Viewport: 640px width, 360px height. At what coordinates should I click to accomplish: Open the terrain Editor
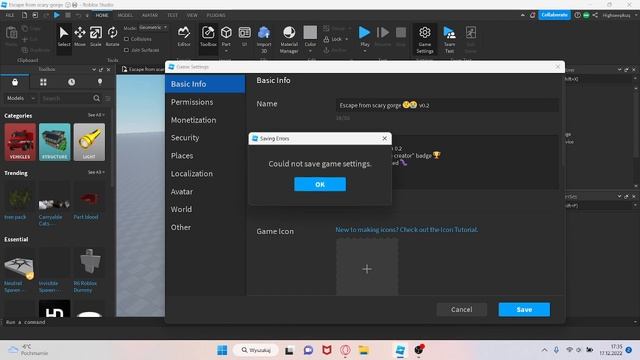184,36
